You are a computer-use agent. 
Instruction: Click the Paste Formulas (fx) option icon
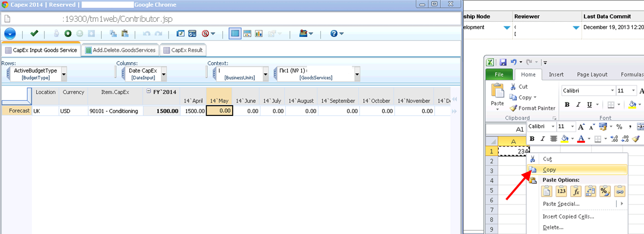click(x=576, y=191)
